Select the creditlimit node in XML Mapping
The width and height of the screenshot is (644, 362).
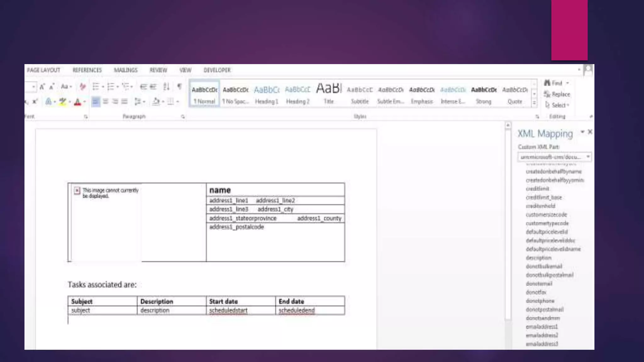[537, 189]
